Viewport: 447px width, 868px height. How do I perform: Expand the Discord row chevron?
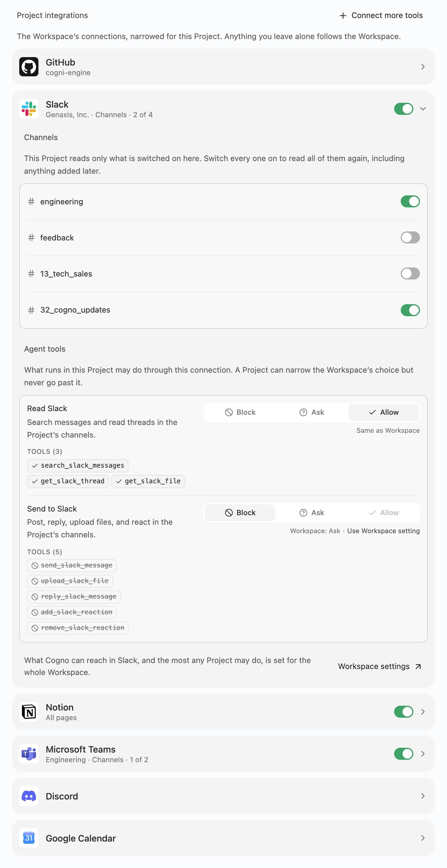(x=423, y=796)
